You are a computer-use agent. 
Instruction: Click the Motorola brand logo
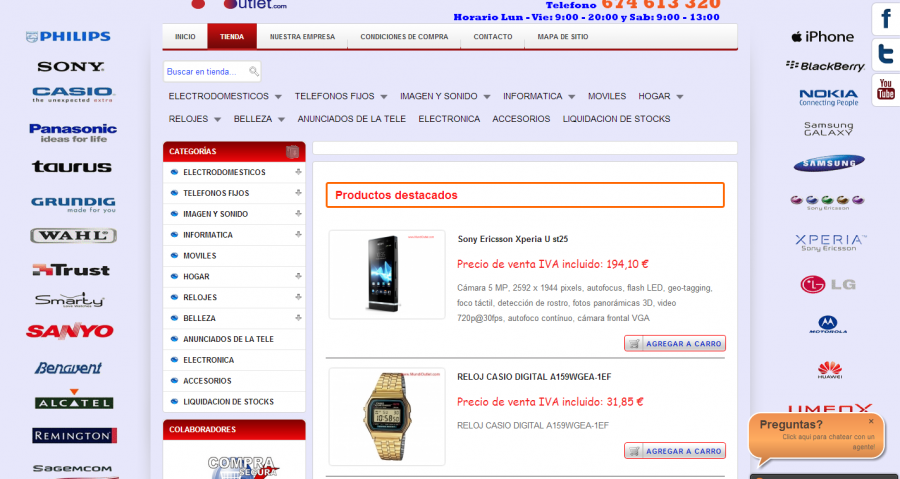pos(828,325)
